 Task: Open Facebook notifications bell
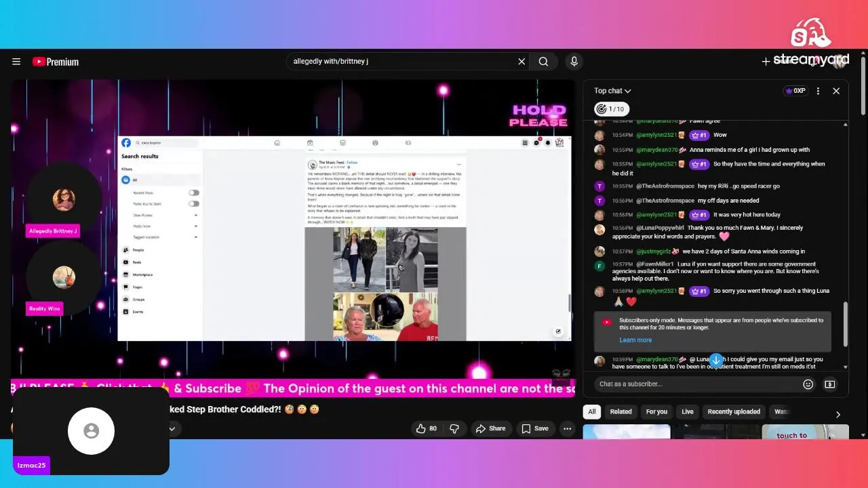click(x=548, y=143)
